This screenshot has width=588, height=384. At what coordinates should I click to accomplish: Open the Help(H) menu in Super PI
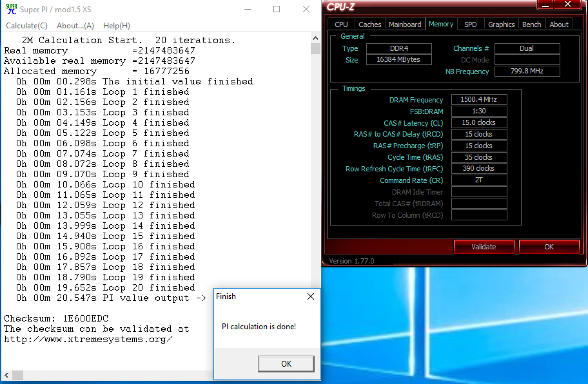pyautogui.click(x=117, y=26)
